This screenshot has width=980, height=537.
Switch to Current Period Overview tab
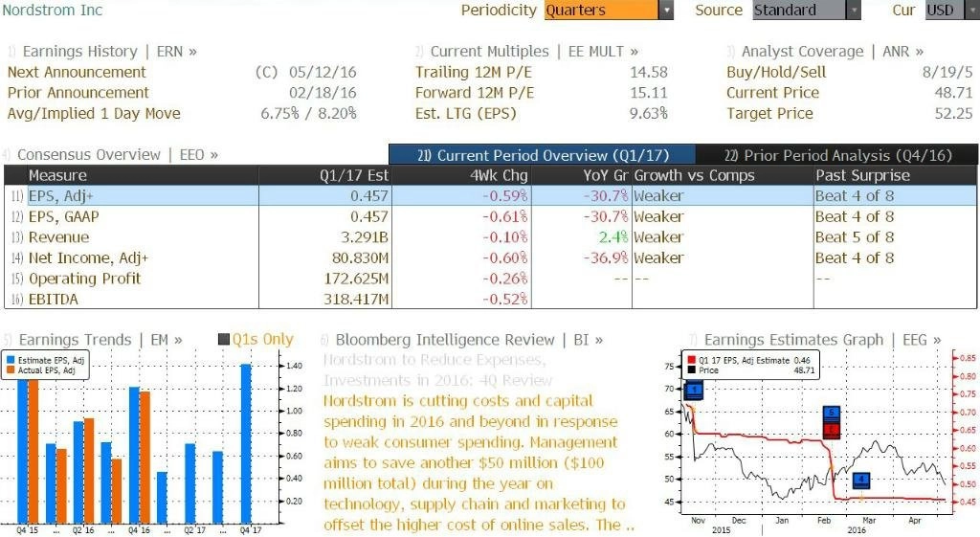tap(542, 155)
